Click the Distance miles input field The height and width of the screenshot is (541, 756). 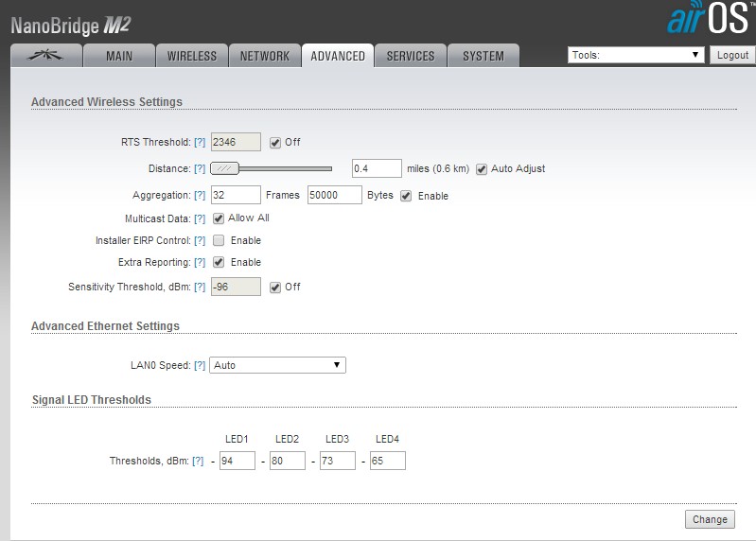coord(377,168)
